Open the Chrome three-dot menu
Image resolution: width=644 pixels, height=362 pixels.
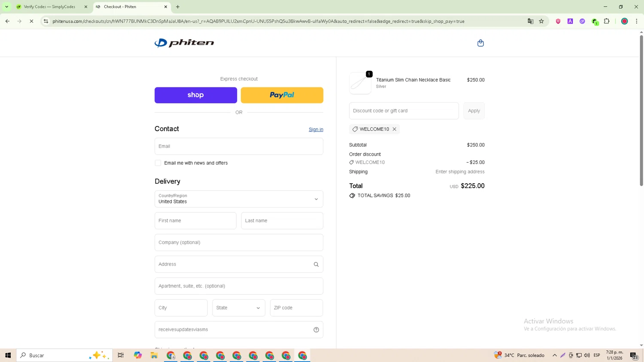tap(636, 21)
